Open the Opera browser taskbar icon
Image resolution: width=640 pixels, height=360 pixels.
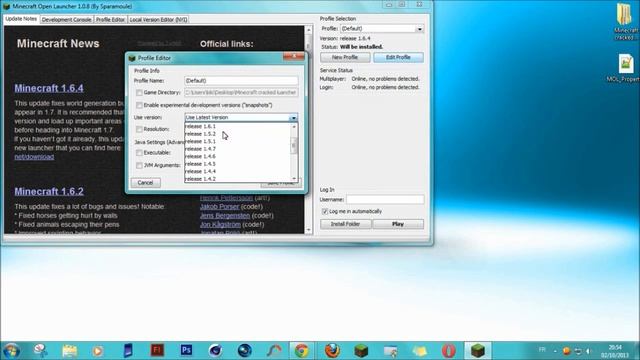coord(449,351)
